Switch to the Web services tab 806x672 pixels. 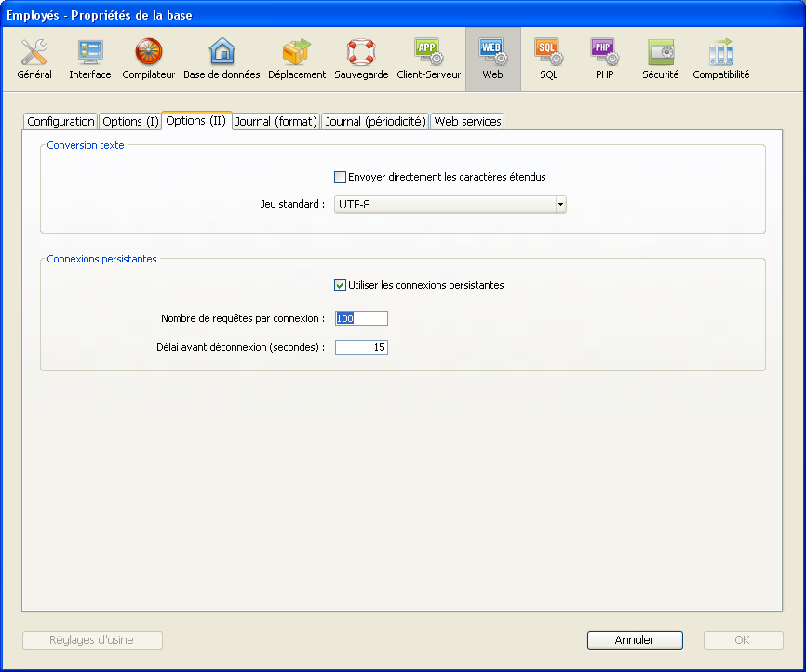pos(467,122)
